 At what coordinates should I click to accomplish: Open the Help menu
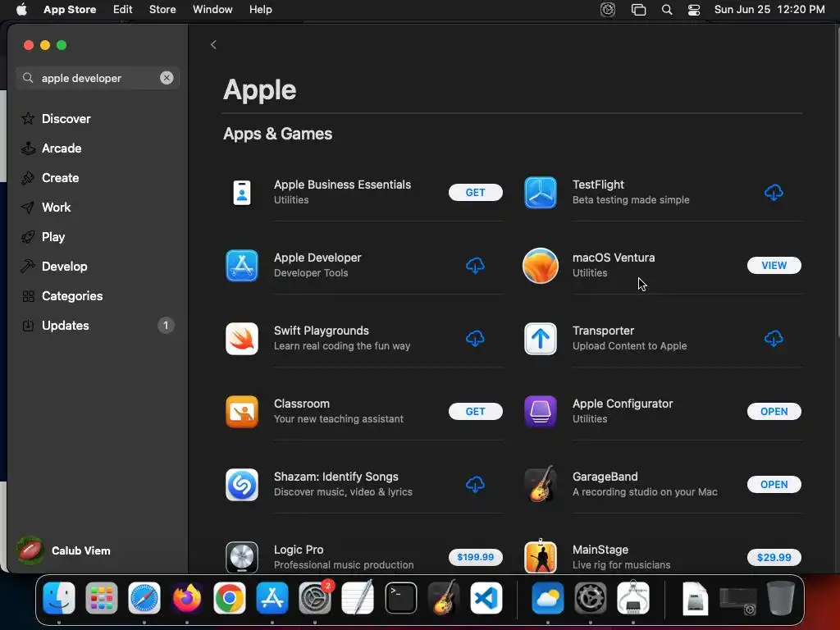pos(260,10)
